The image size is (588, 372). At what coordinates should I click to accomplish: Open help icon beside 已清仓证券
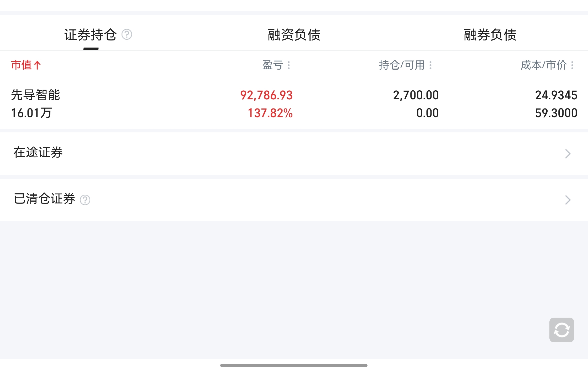[x=85, y=200]
